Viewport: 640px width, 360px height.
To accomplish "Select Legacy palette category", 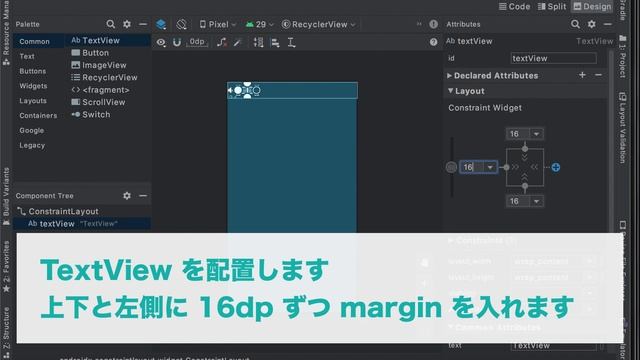I will point(32,145).
